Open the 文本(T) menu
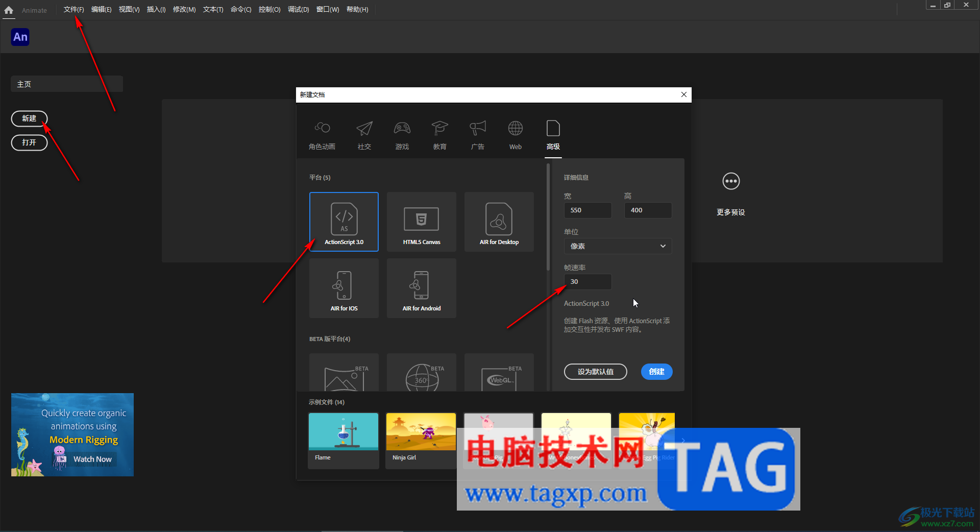980x532 pixels. 213,10
